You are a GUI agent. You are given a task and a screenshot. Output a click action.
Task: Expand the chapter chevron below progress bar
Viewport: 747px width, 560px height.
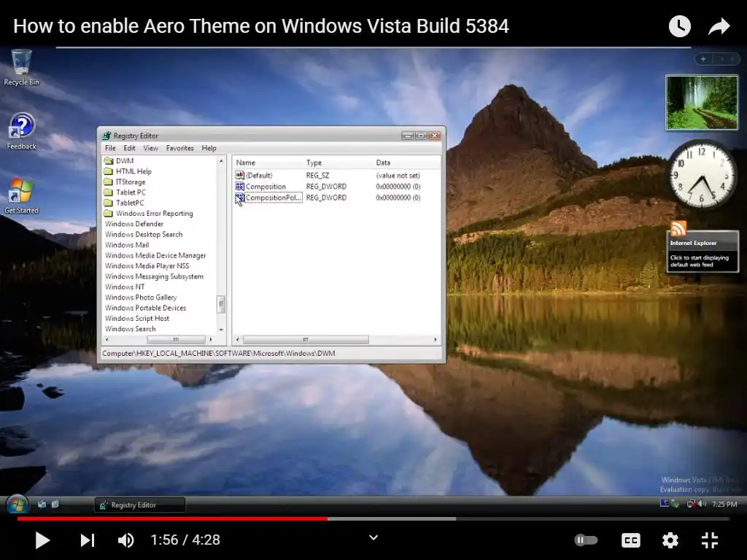pyautogui.click(x=373, y=537)
